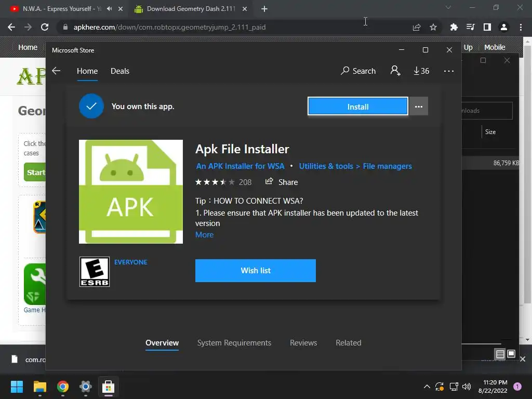Expand description with More link
Image resolution: width=532 pixels, height=399 pixels.
pos(204,235)
